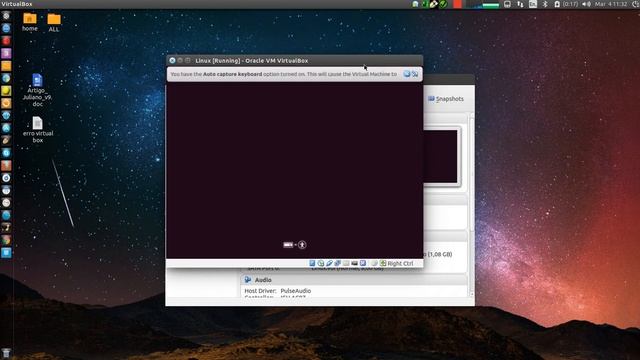Image resolution: width=640 pixels, height=360 pixels.
Task: Click the Audio section header in Manager
Action: (x=353, y=280)
